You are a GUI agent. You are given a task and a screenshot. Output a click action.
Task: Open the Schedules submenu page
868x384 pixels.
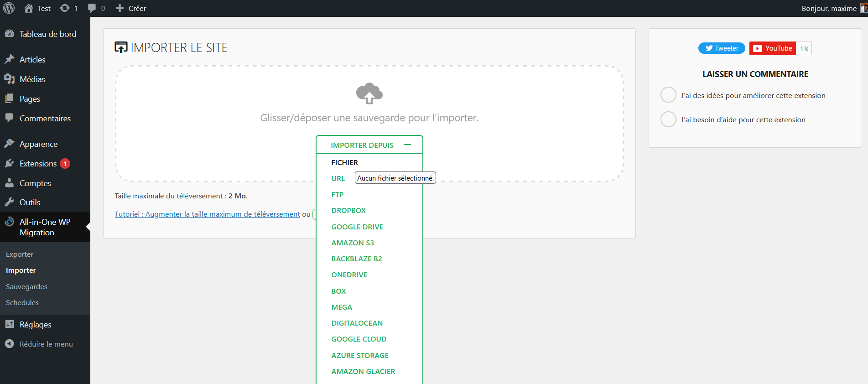(x=22, y=302)
